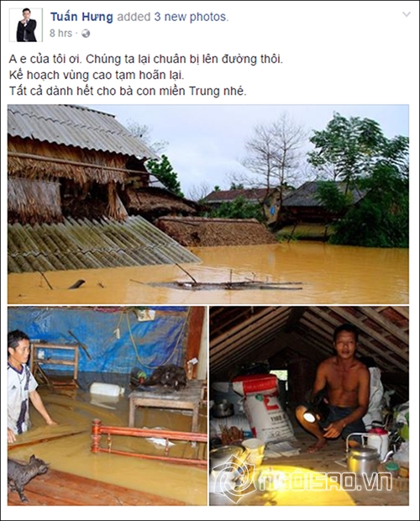Click the flashlight held by the man
The image size is (420, 521).
tap(309, 417)
